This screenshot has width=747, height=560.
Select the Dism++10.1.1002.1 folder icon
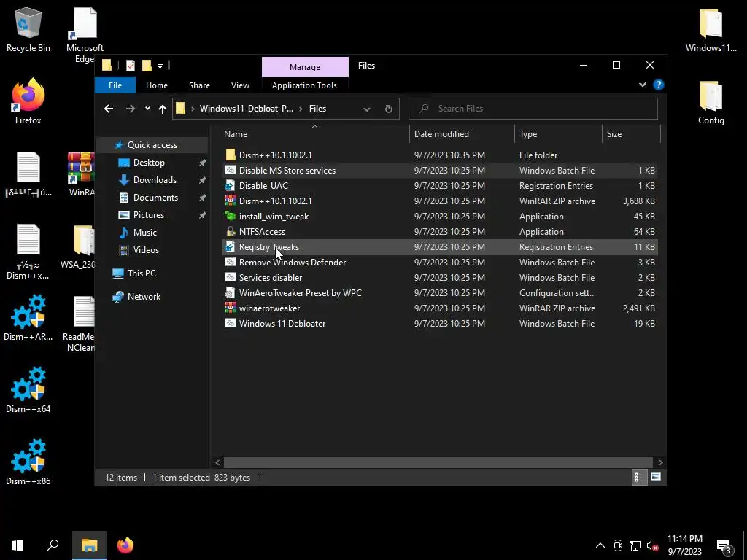pos(231,155)
